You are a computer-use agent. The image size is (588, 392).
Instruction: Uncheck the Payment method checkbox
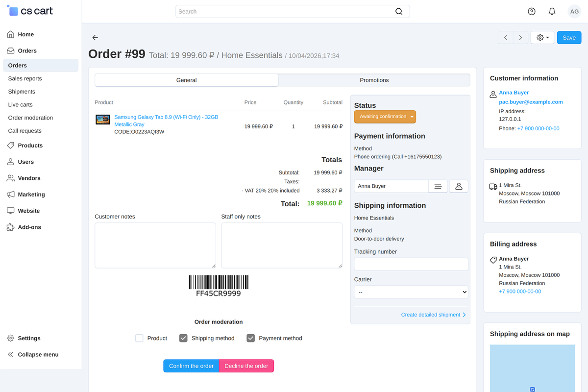pyautogui.click(x=251, y=338)
